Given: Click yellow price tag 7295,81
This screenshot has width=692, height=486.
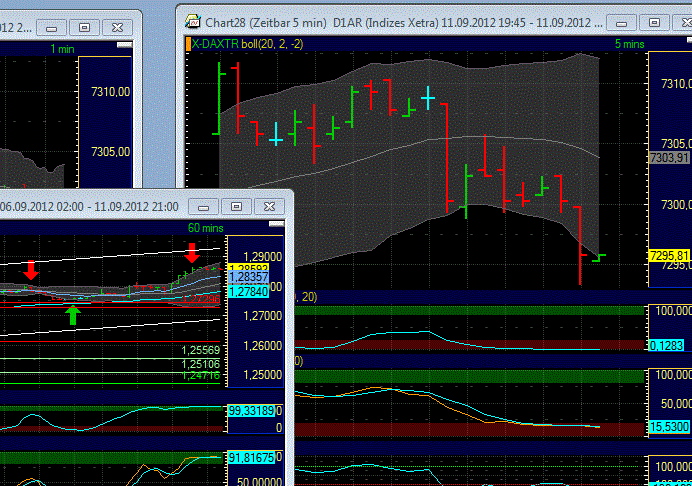Looking at the screenshot, I should [670, 256].
